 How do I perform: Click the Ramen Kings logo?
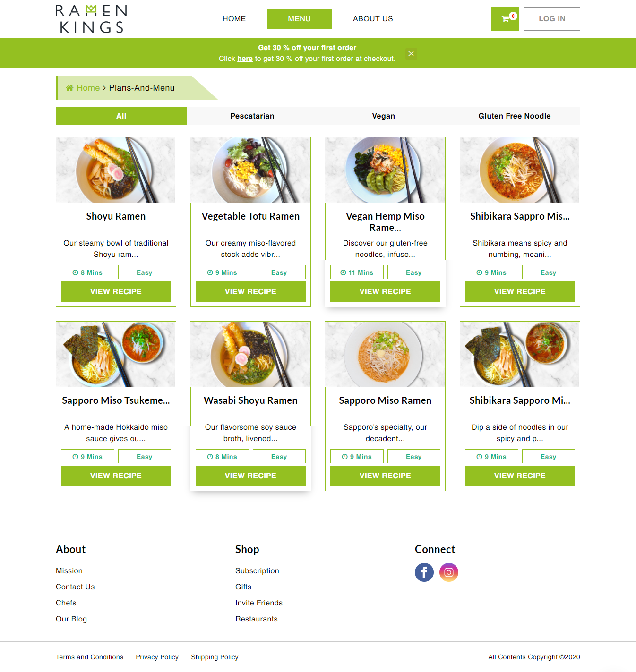(91, 19)
